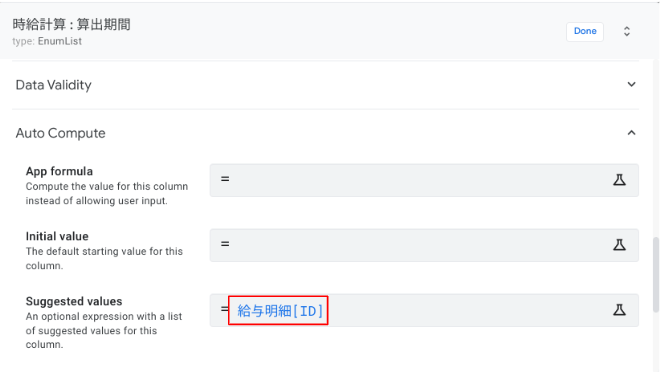Click the Initial value input field
This screenshot has height=372, width=661.
click(x=424, y=245)
